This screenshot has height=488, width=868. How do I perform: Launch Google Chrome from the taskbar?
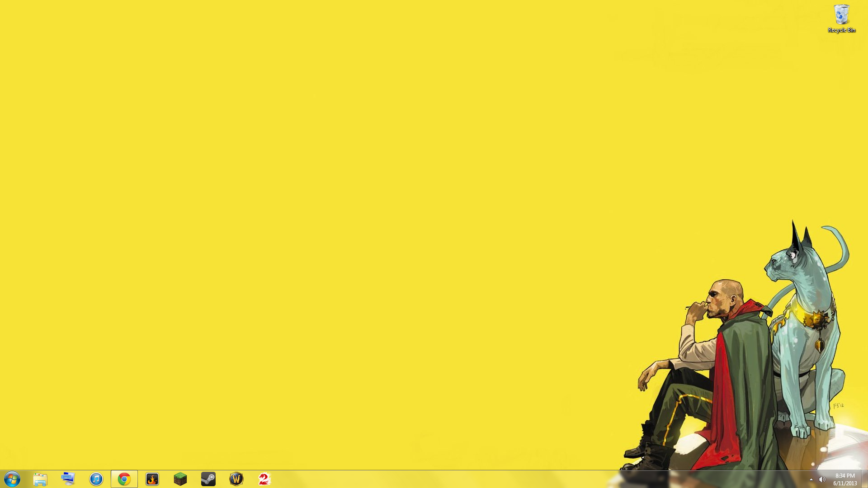(124, 479)
